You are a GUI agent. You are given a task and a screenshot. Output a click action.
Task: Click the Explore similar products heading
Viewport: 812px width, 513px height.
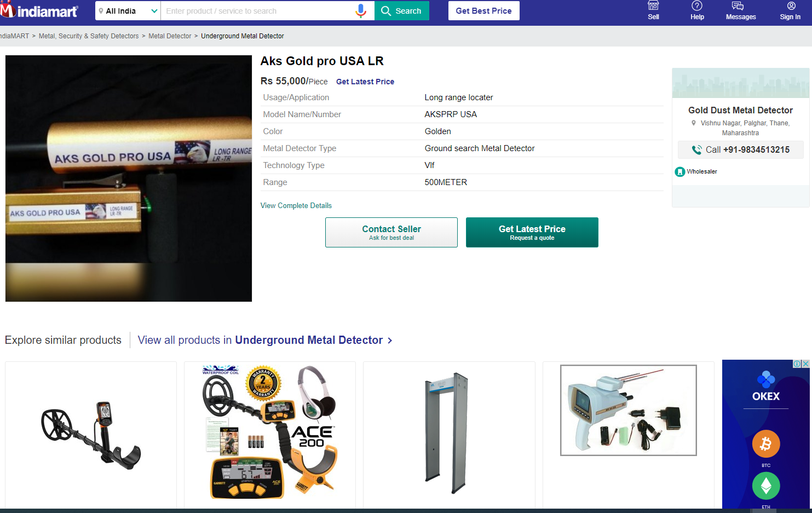[63, 340]
